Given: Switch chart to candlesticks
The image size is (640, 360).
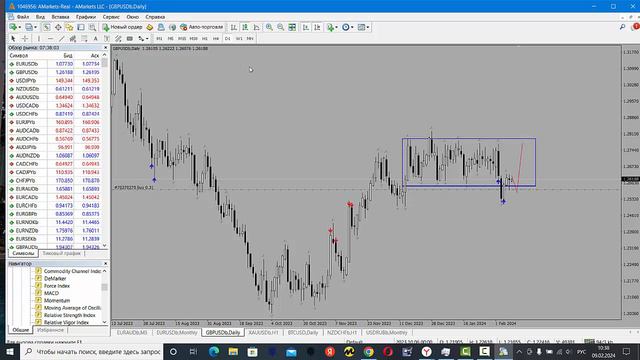Looking at the screenshot, I should point(245,27).
